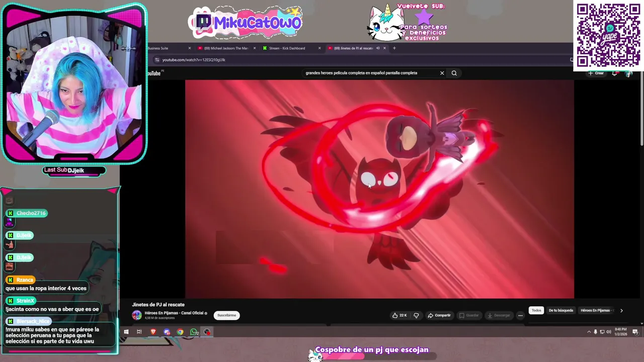
Task: Open the Compartir share dialog
Action: 439,315
